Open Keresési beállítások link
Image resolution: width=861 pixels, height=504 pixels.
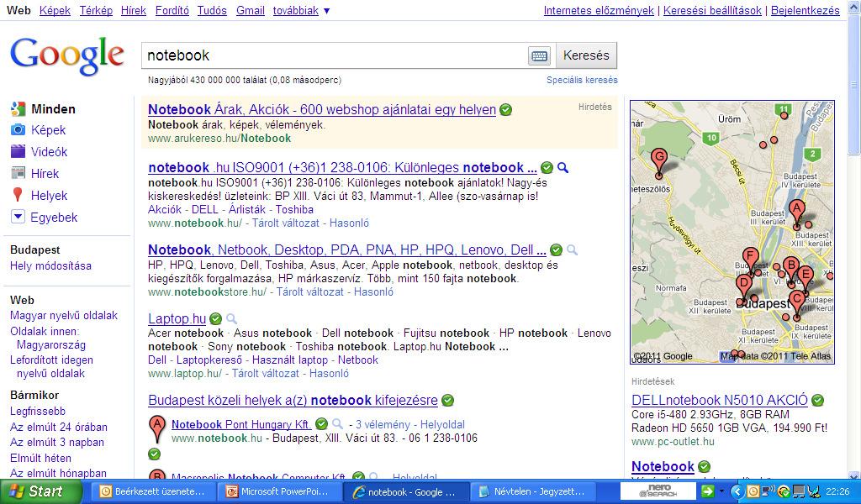pyautogui.click(x=712, y=10)
